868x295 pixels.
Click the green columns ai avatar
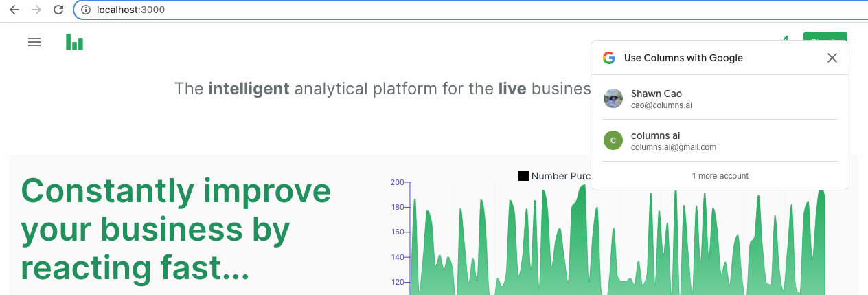pos(613,140)
